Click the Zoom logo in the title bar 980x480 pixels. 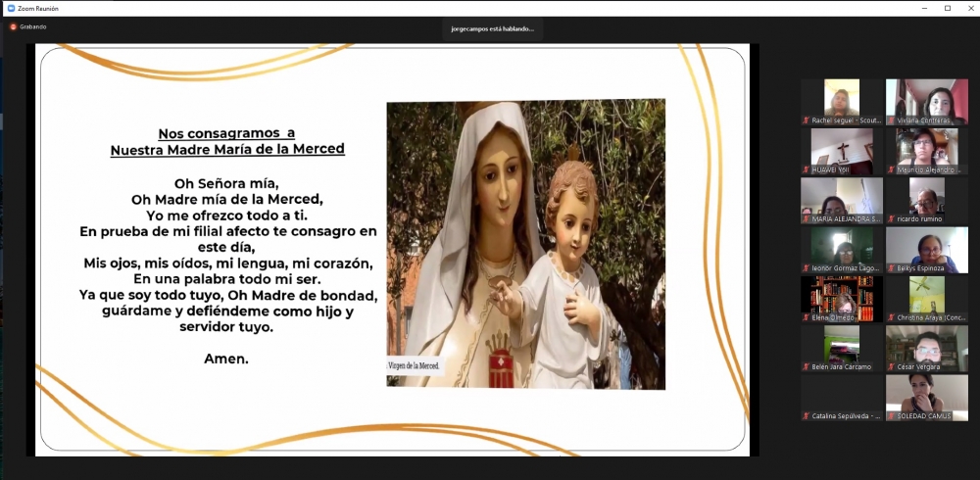(x=10, y=8)
